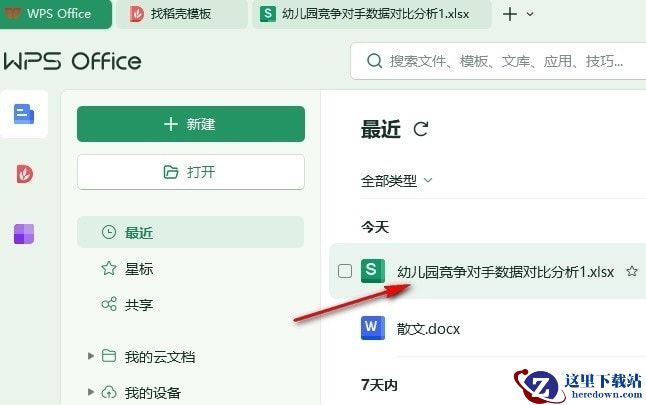This screenshot has height=405, width=646.
Task: Click the 7天内 group header
Action: tap(379, 385)
